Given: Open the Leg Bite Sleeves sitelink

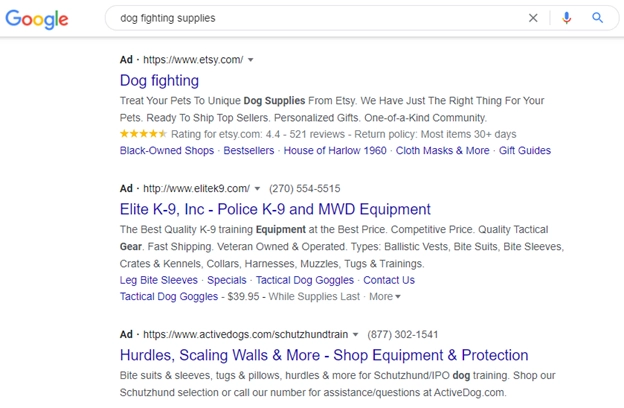Looking at the screenshot, I should 159,280.
